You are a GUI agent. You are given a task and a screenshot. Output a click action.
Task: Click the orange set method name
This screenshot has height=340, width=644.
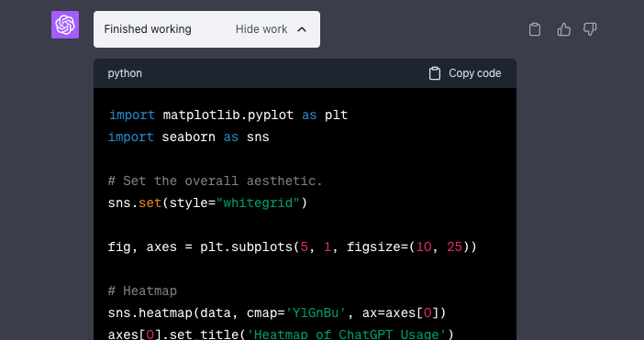[150, 203]
